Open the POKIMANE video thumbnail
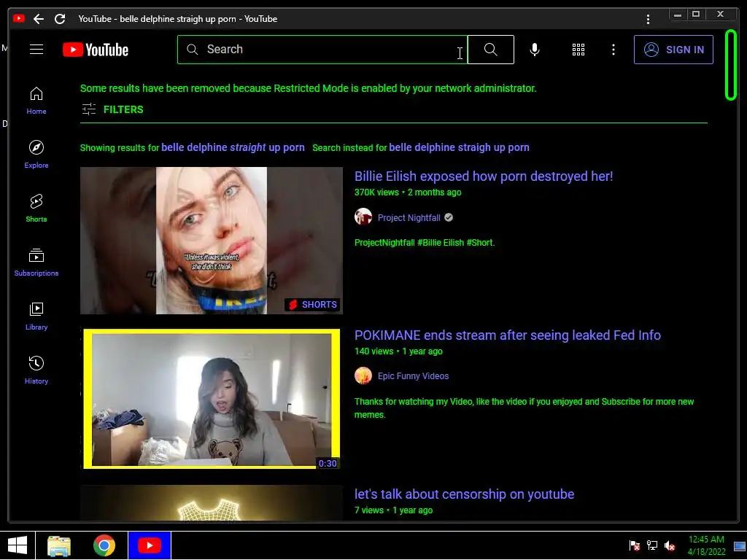Viewport: 747px width, 560px height. tap(212, 399)
